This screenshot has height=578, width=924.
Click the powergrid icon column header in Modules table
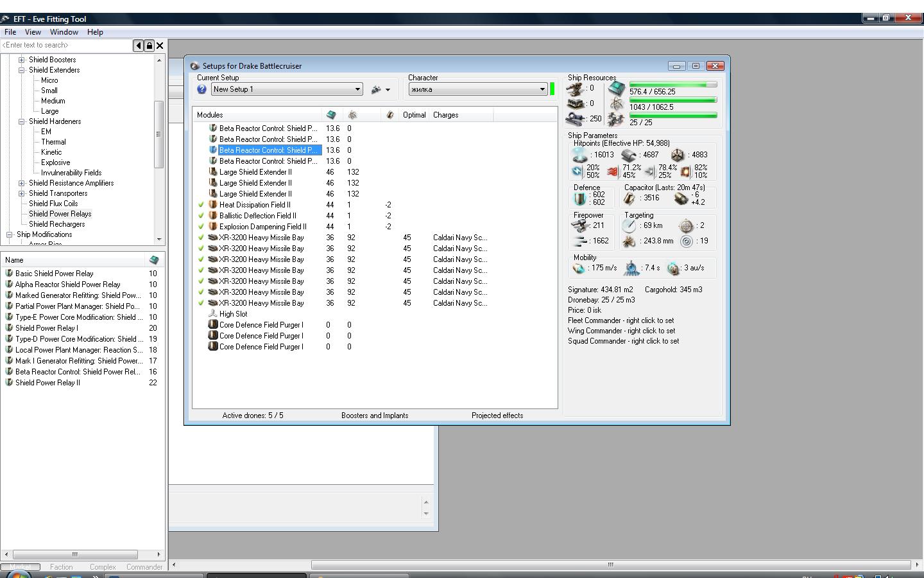point(352,115)
